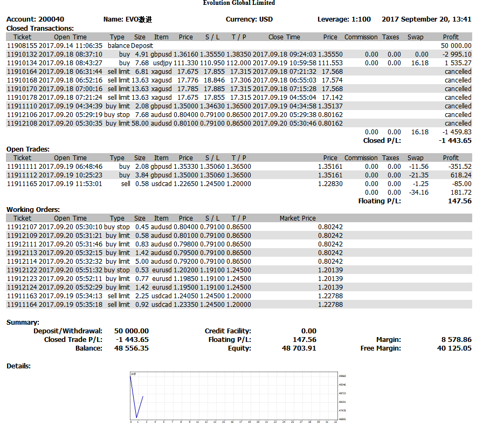This screenshot has width=504, height=425.
Task: Click ticket number 11910178
Action: pos(22,98)
